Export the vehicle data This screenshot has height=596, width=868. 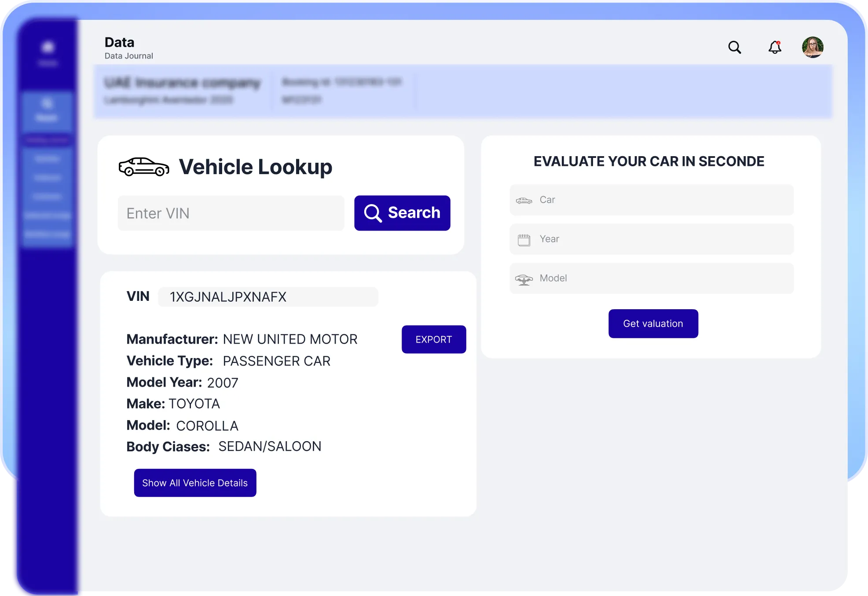click(434, 340)
